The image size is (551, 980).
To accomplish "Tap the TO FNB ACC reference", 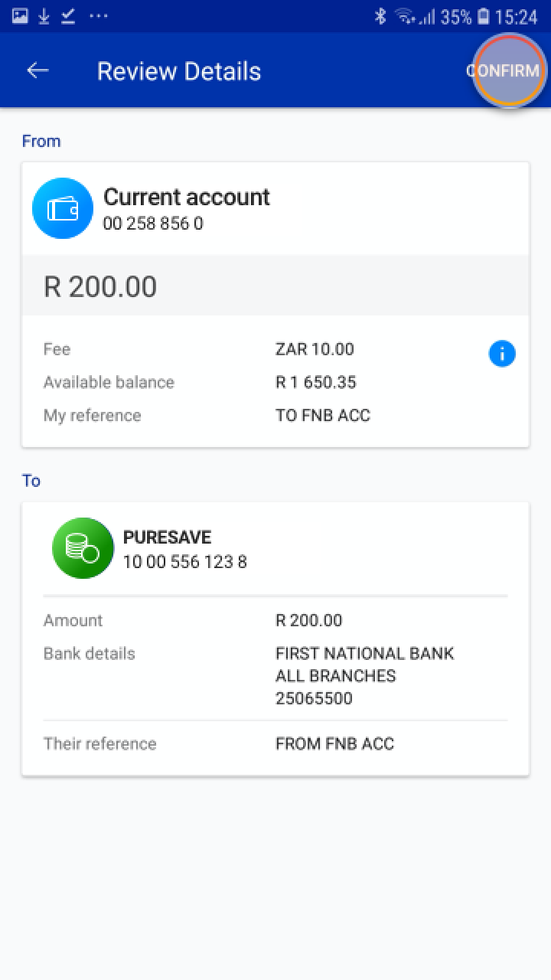I will click(x=322, y=416).
